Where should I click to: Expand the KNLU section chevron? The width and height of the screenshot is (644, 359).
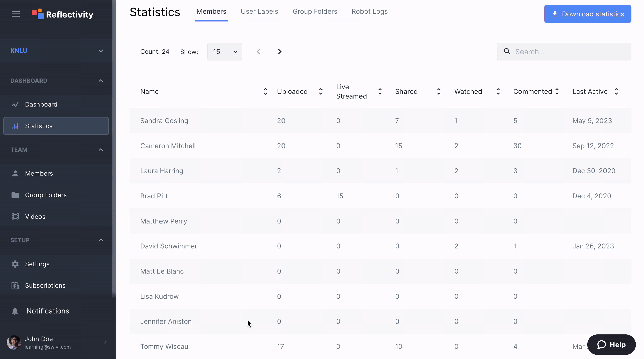pos(100,50)
